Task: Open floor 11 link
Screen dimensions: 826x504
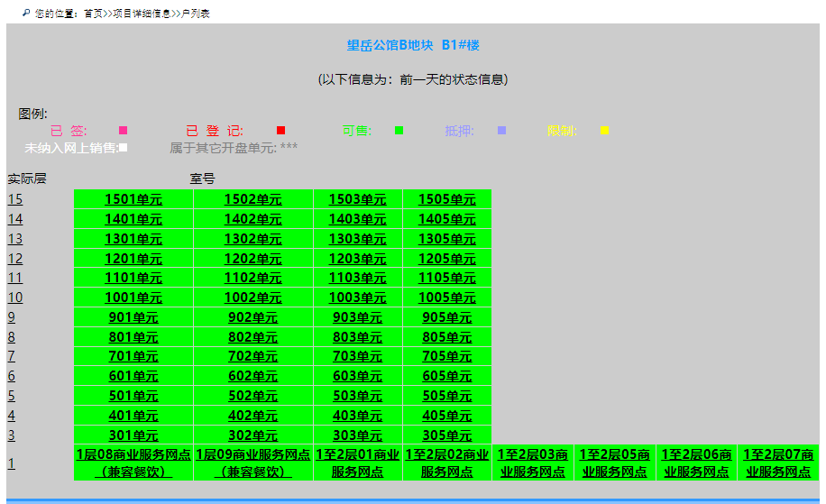Action: tap(14, 278)
